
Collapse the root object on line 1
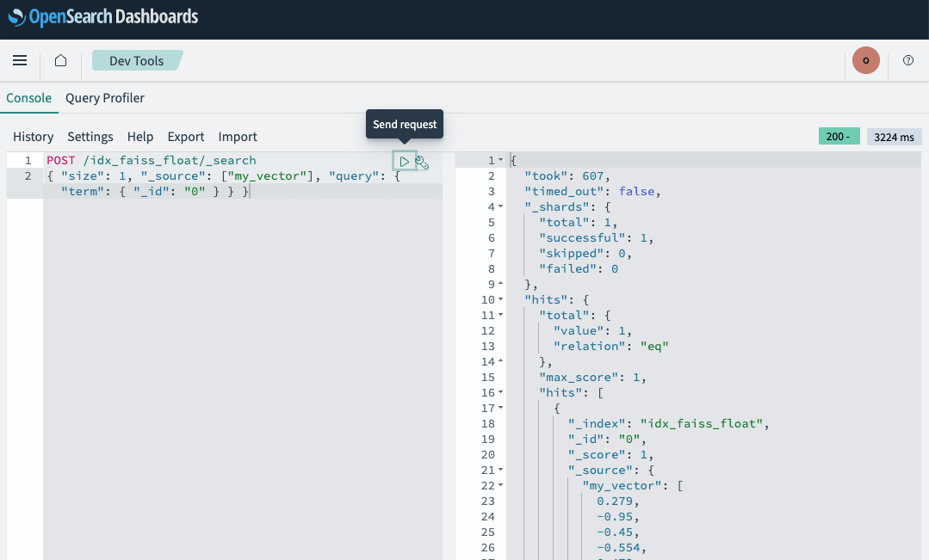500,160
